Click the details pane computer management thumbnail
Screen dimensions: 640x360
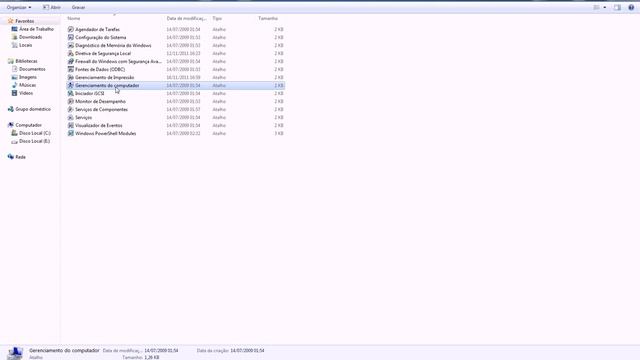click(15, 353)
